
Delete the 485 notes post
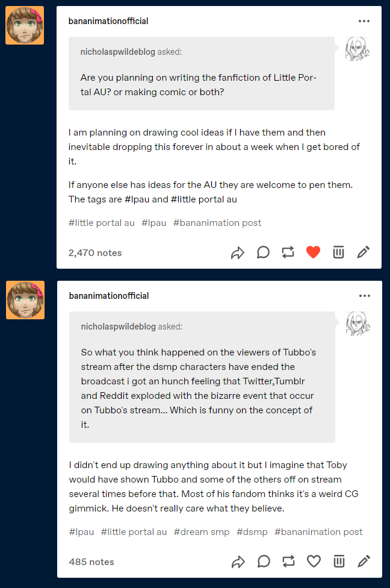339,561
